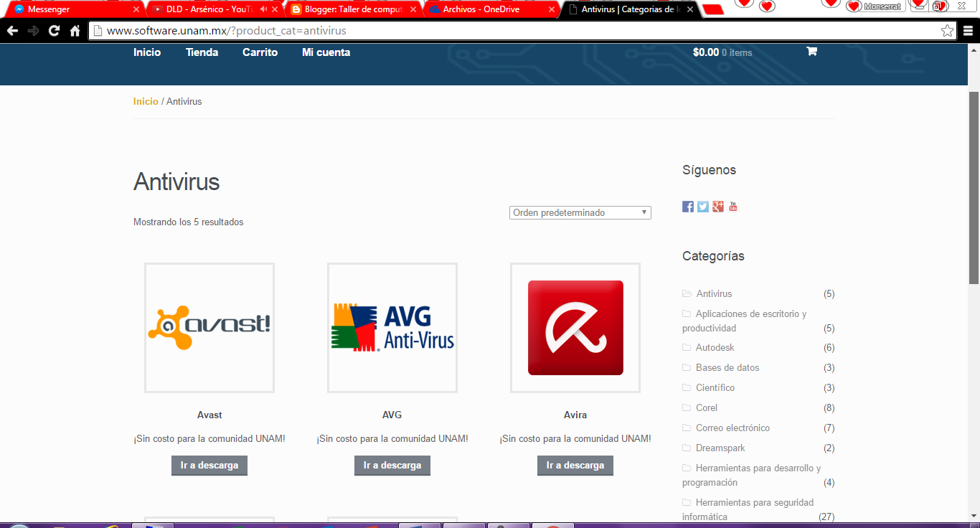Viewport: 980px width, 528px height.
Task: Click the browser forward arrow
Action: tap(33, 31)
